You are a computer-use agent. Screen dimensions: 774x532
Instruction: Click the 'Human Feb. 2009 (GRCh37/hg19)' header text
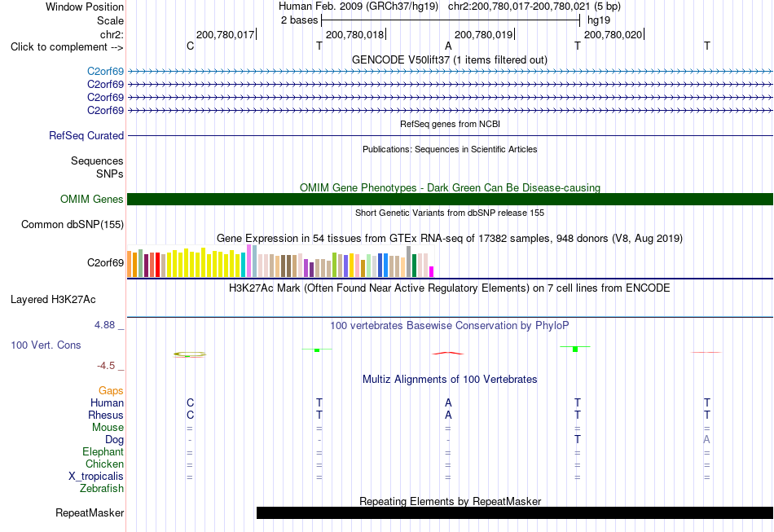[x=358, y=7]
